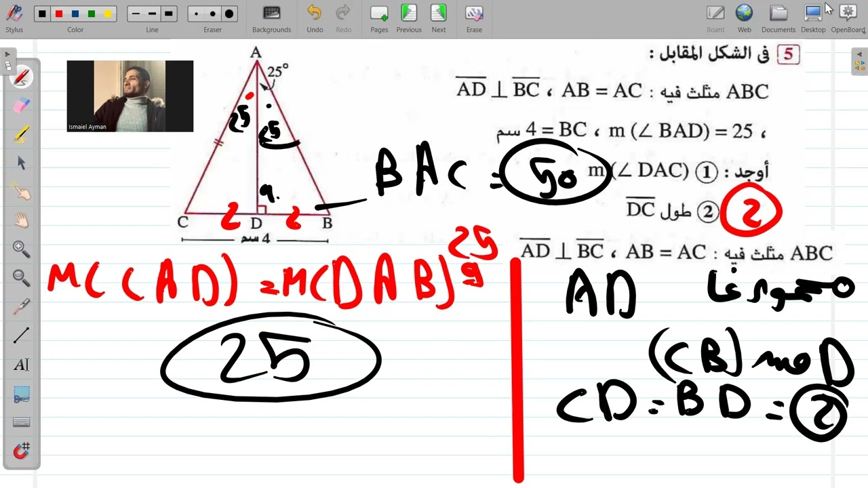868x488 pixels.
Task: Select the Zoom out magnifier tool
Action: 22,277
